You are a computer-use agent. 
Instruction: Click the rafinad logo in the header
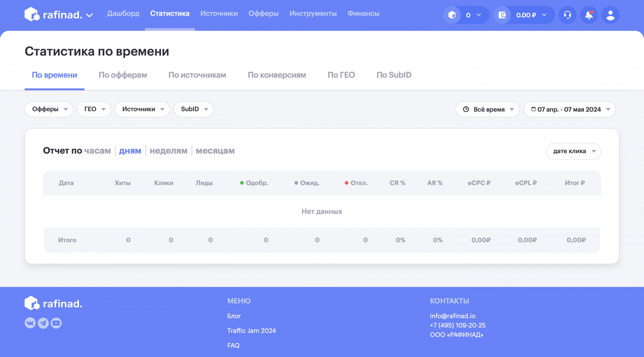pos(54,15)
